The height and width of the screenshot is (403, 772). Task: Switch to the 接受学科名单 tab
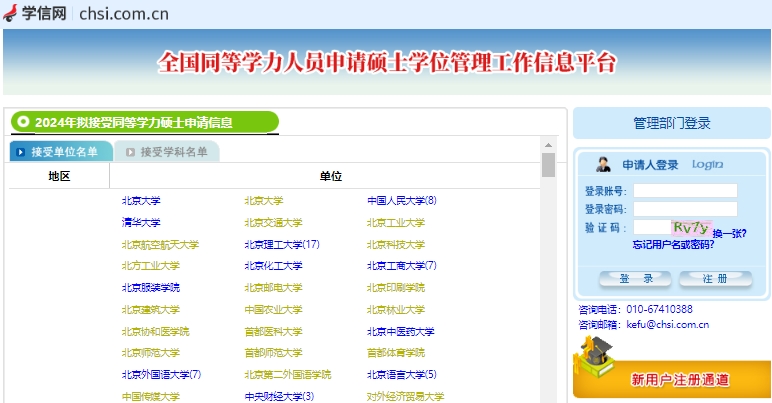coord(167,152)
